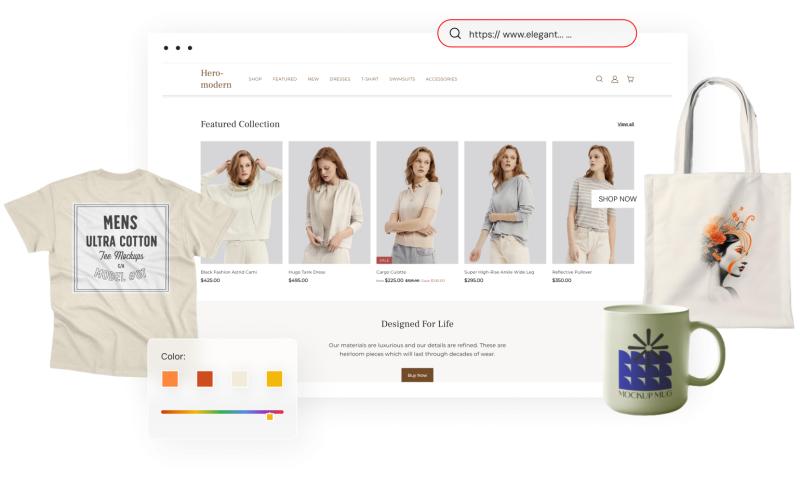Open the Black Fashion Astrid Cami thumbnail
The image size is (800, 485).
coord(241,202)
